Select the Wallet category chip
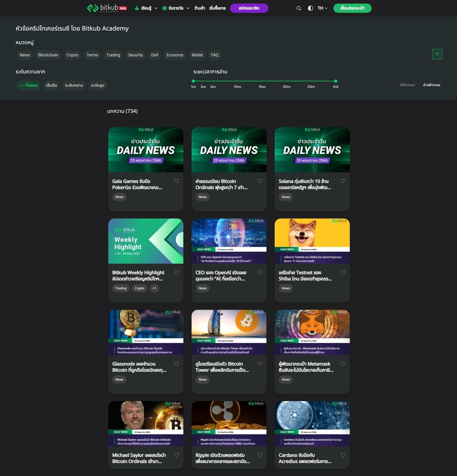 197,55
